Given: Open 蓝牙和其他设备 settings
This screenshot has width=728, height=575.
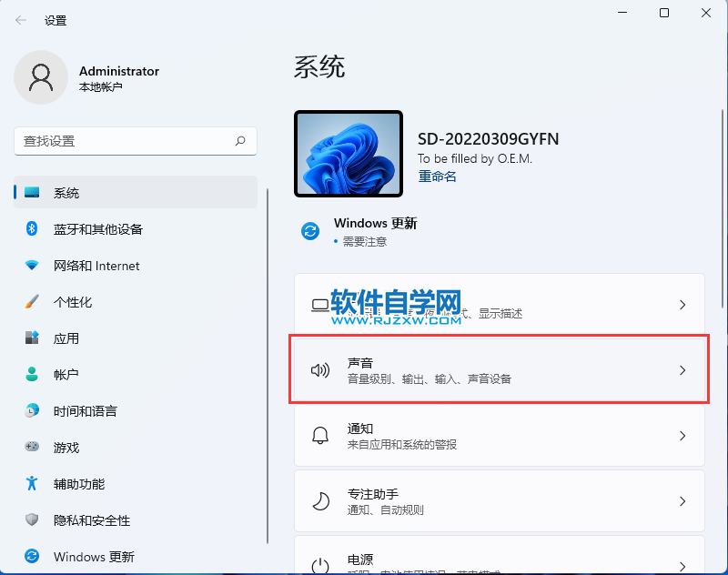Looking at the screenshot, I should pos(135,228).
